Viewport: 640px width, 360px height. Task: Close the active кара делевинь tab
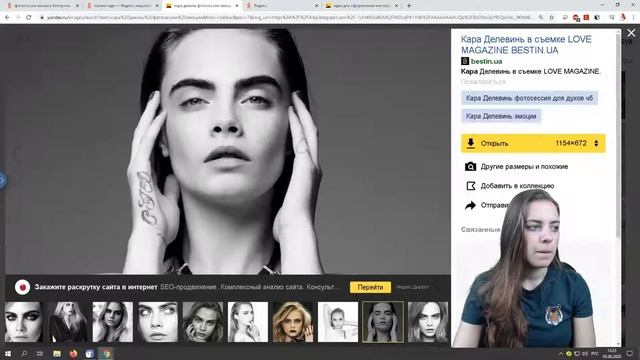pyautogui.click(x=236, y=6)
